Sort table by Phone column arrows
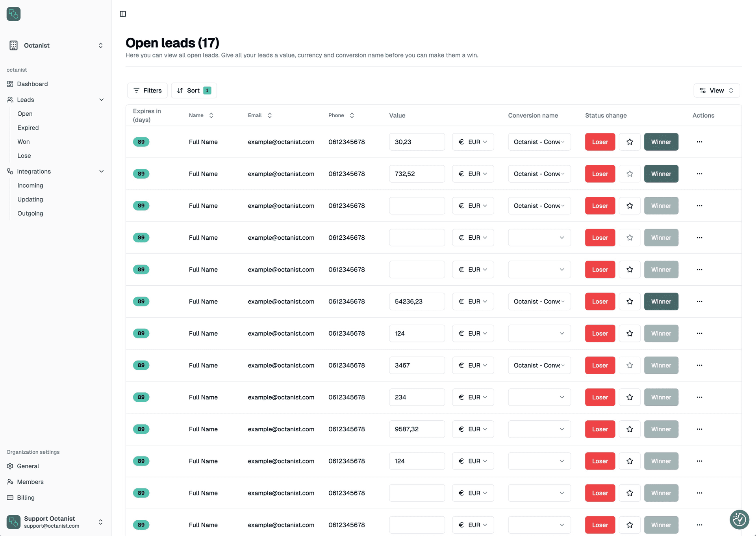This screenshot has width=756, height=536. [x=352, y=115]
